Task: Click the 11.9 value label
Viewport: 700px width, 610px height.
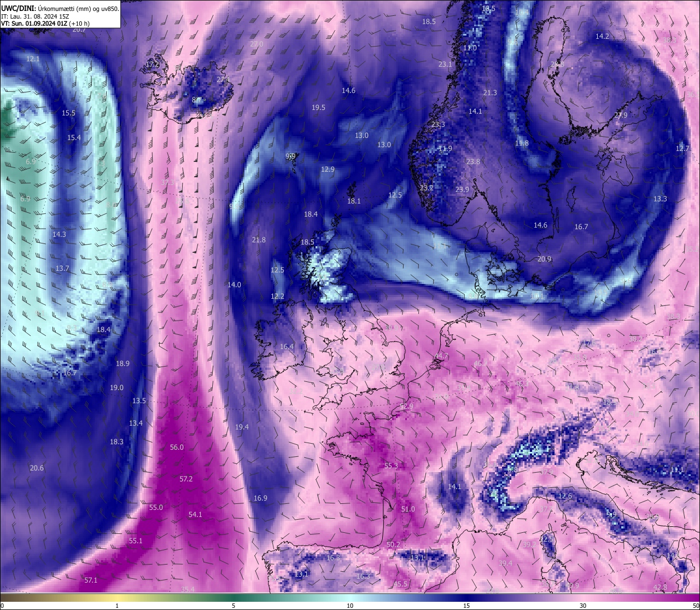Action: [445, 148]
